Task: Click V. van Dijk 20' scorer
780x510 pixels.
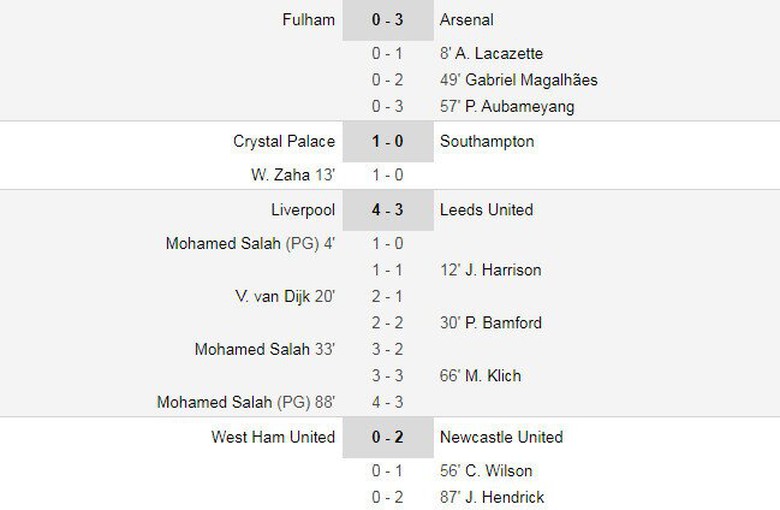Action: 284,296
